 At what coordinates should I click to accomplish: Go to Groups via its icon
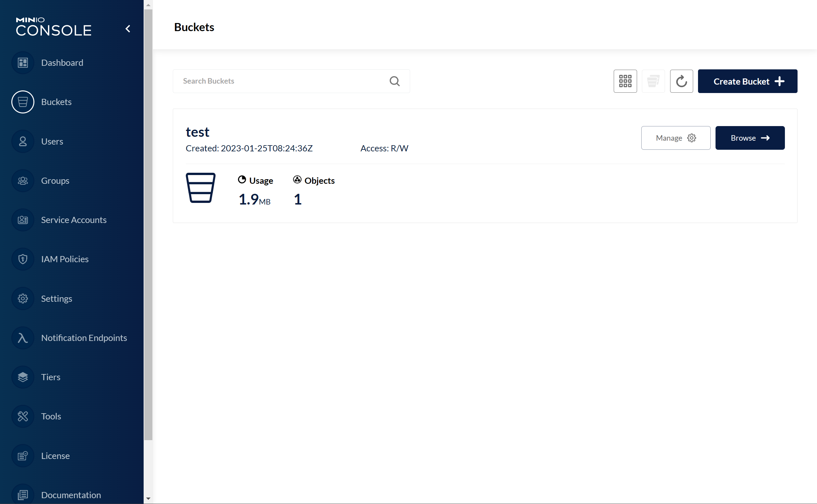23,181
